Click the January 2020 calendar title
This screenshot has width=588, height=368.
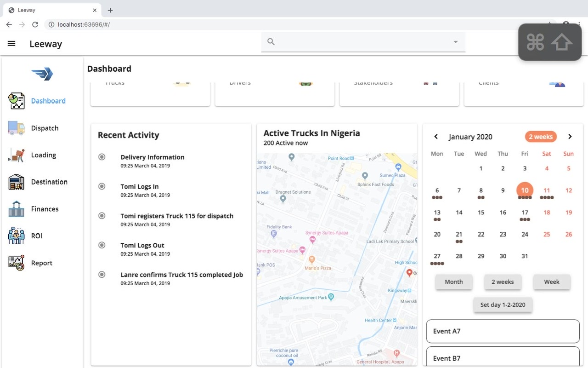(470, 137)
